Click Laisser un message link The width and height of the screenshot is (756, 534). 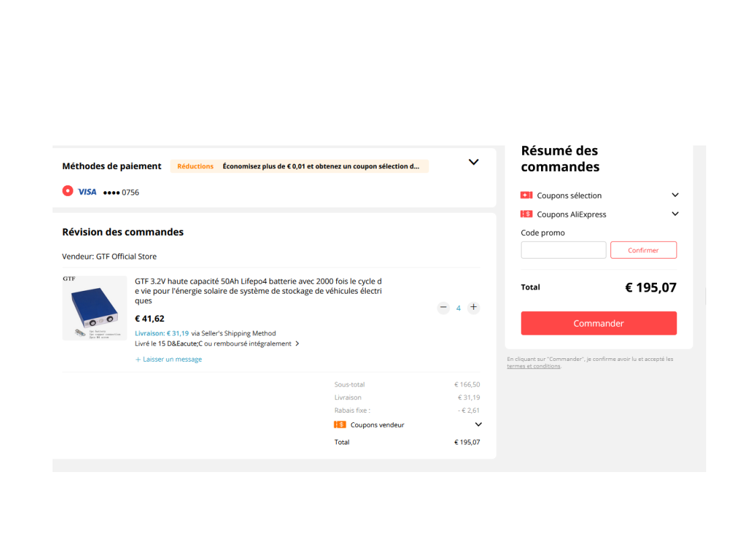(x=169, y=360)
